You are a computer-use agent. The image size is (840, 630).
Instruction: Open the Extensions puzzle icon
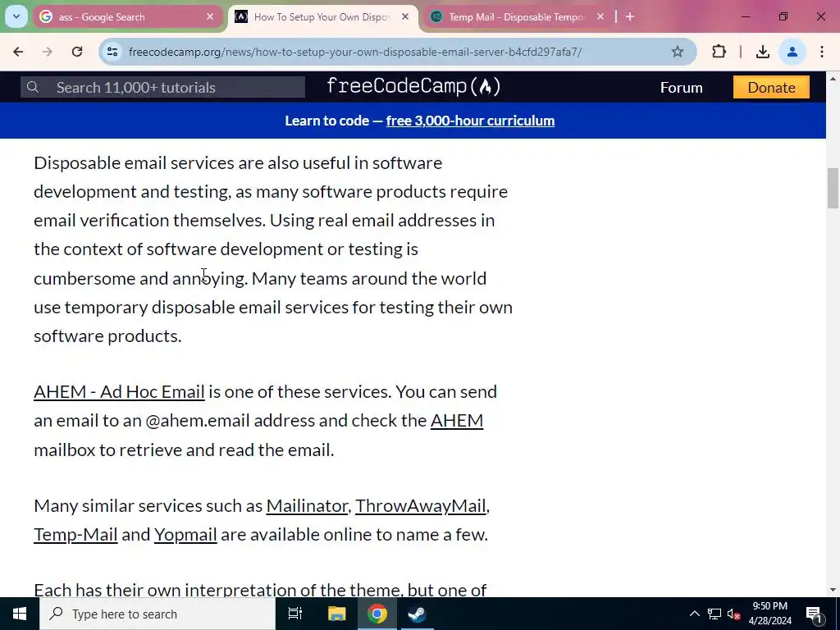coord(719,52)
